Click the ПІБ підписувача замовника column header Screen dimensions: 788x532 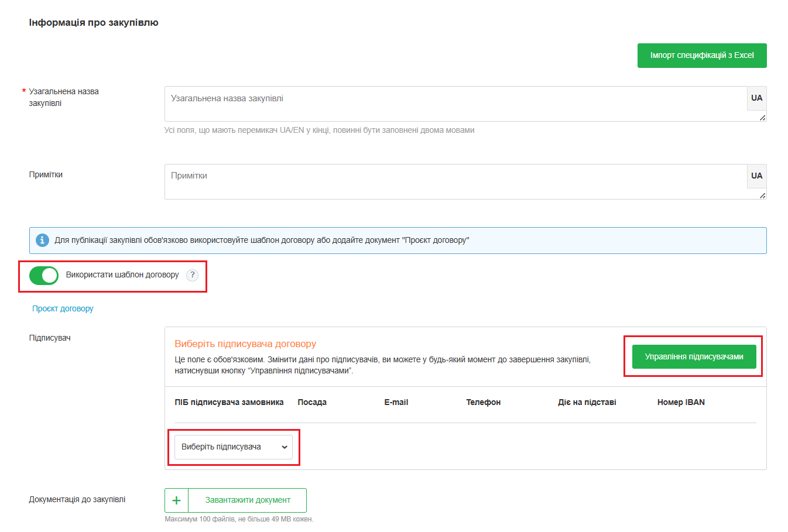tap(229, 403)
